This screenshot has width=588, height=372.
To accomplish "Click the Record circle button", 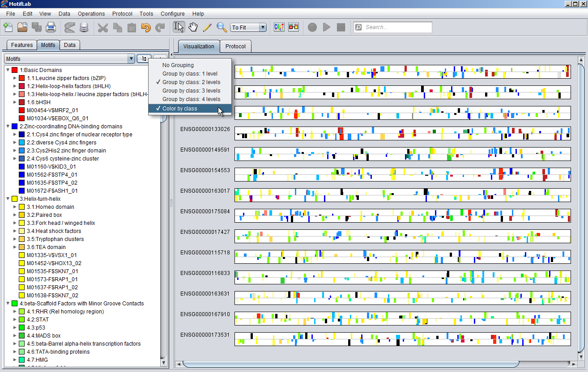I will [x=312, y=27].
